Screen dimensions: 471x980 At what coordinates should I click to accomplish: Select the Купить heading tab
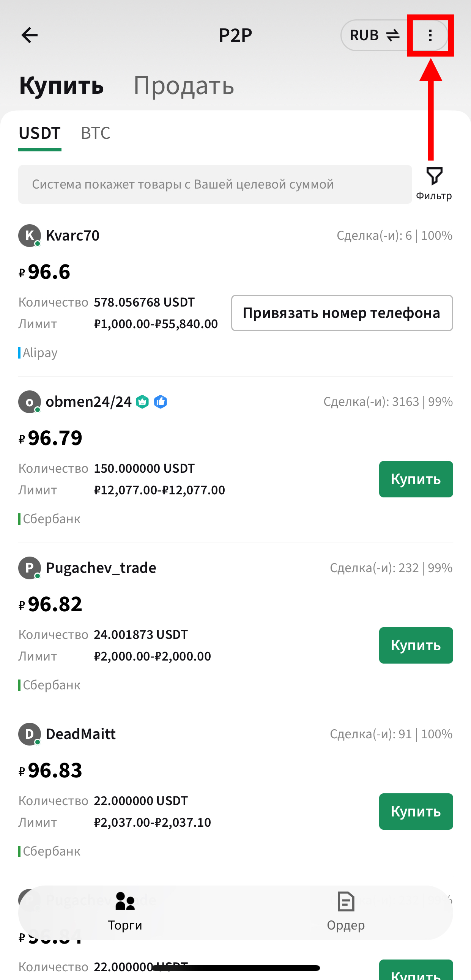coord(61,85)
